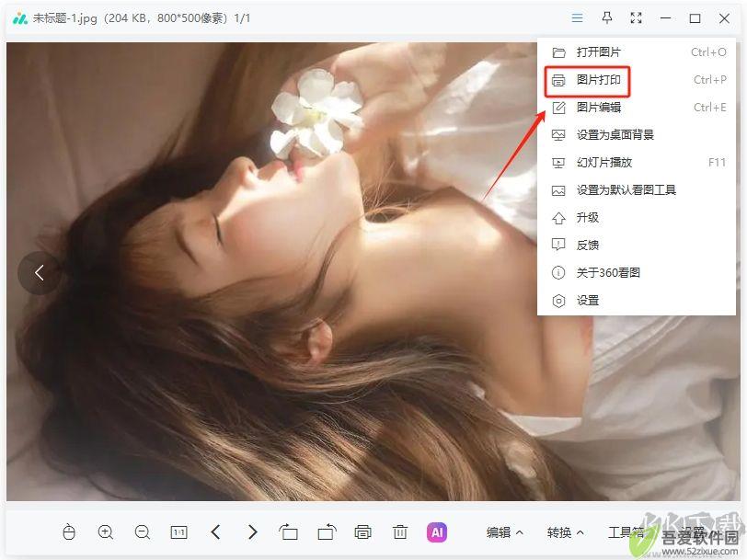Screen dimensions: 747x560
Task: Click the mouse scroll mode icon
Action: [x=69, y=531]
